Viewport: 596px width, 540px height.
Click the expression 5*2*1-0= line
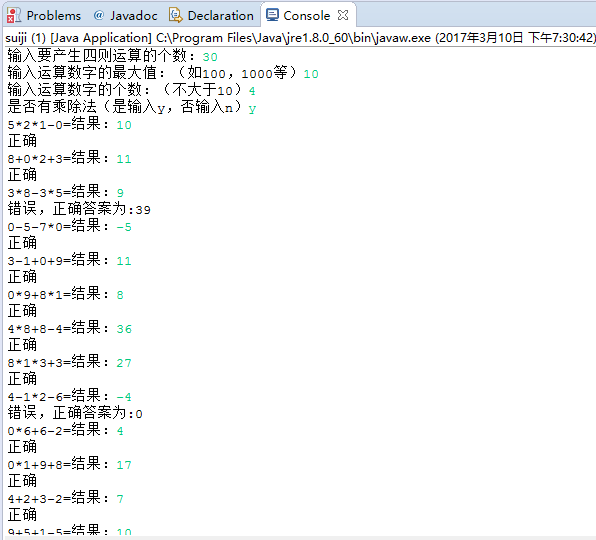coord(70,124)
